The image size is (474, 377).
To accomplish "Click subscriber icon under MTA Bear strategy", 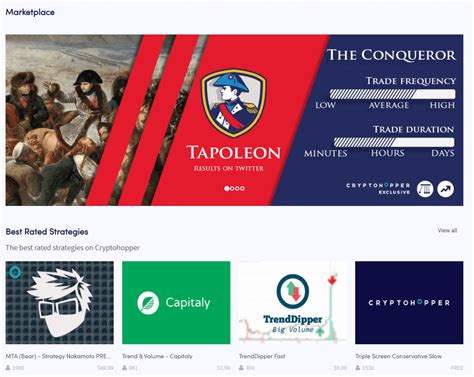I will [8, 368].
